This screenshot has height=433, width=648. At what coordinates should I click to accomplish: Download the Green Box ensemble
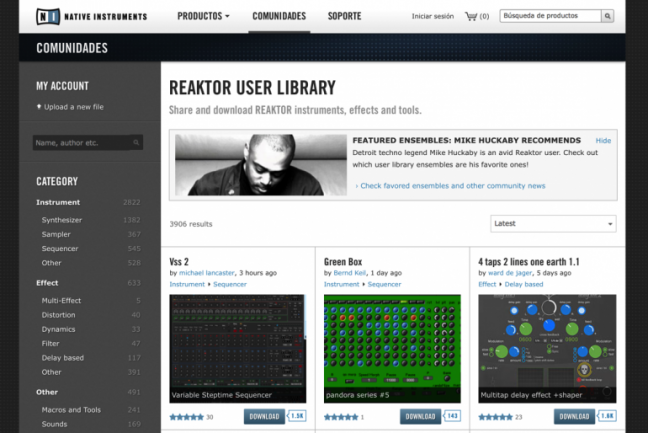(x=420, y=416)
